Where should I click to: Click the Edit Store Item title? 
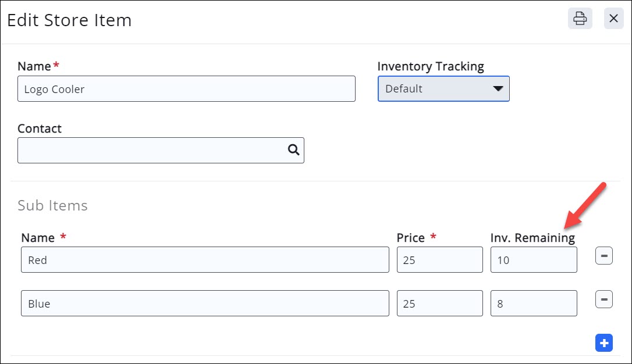[69, 20]
